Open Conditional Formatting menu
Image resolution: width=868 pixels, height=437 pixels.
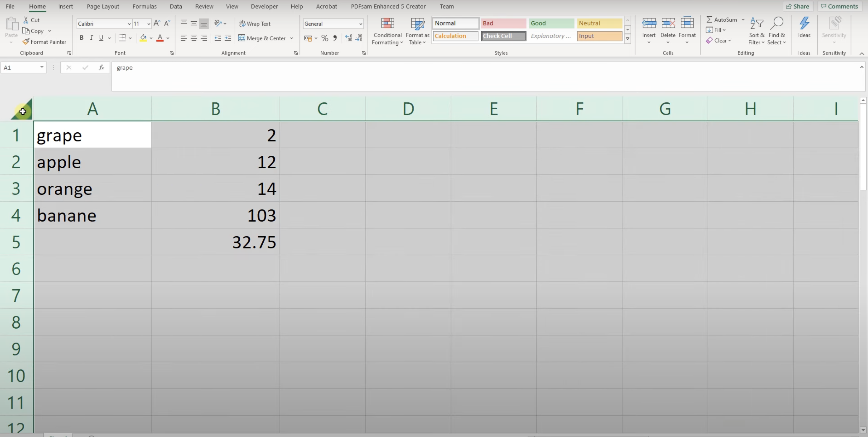click(x=388, y=31)
